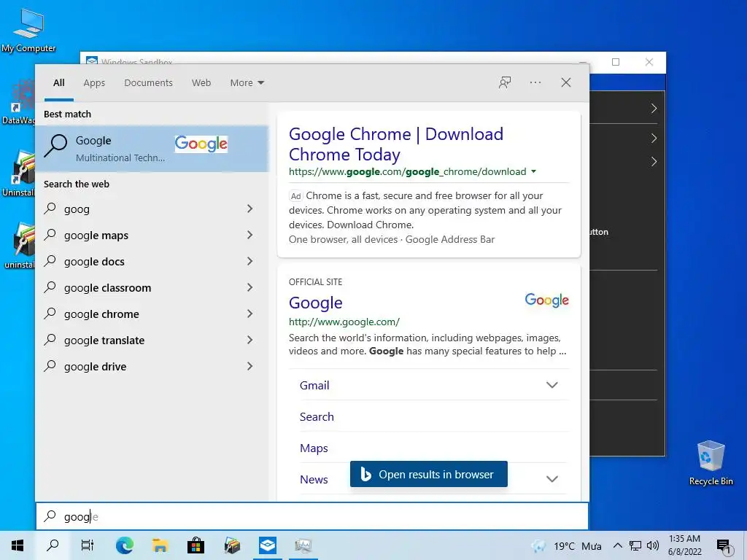Open the News sitelink
This screenshot has height=560, width=747.
314,480
